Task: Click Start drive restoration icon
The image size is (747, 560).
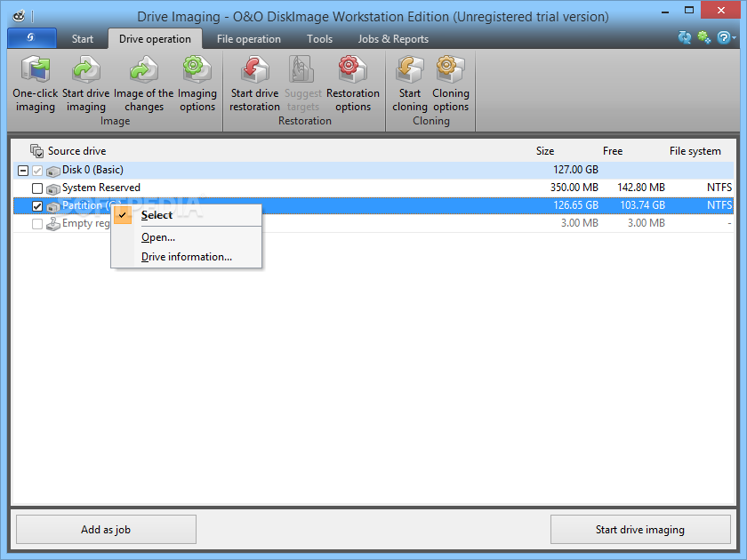Action: click(x=255, y=69)
